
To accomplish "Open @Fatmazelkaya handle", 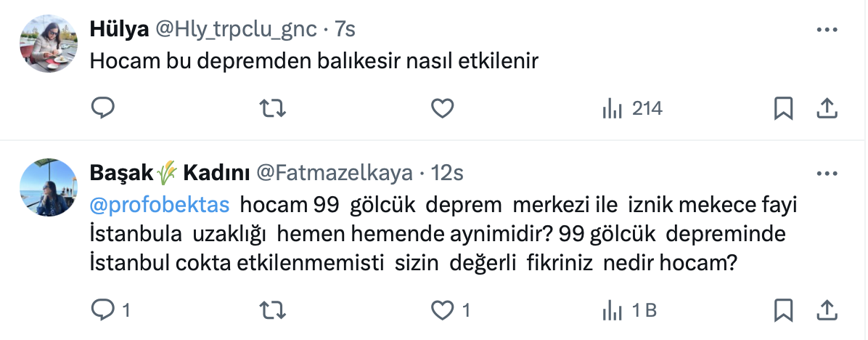I will (x=335, y=173).
